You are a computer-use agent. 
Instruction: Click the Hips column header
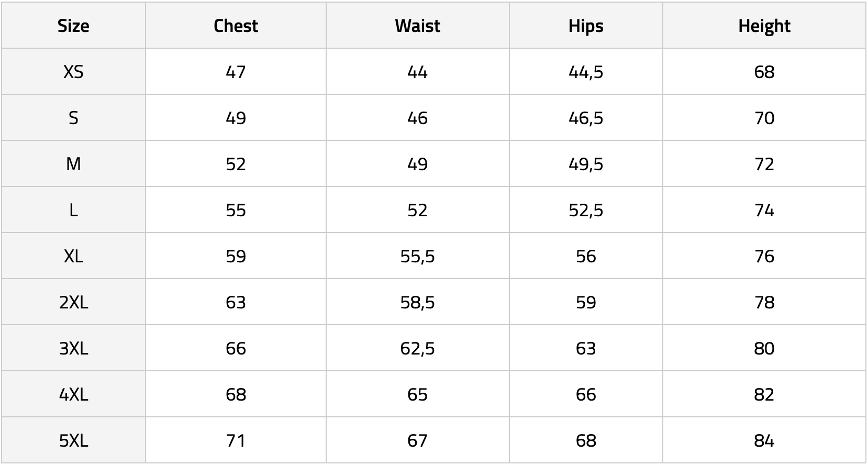586,26
